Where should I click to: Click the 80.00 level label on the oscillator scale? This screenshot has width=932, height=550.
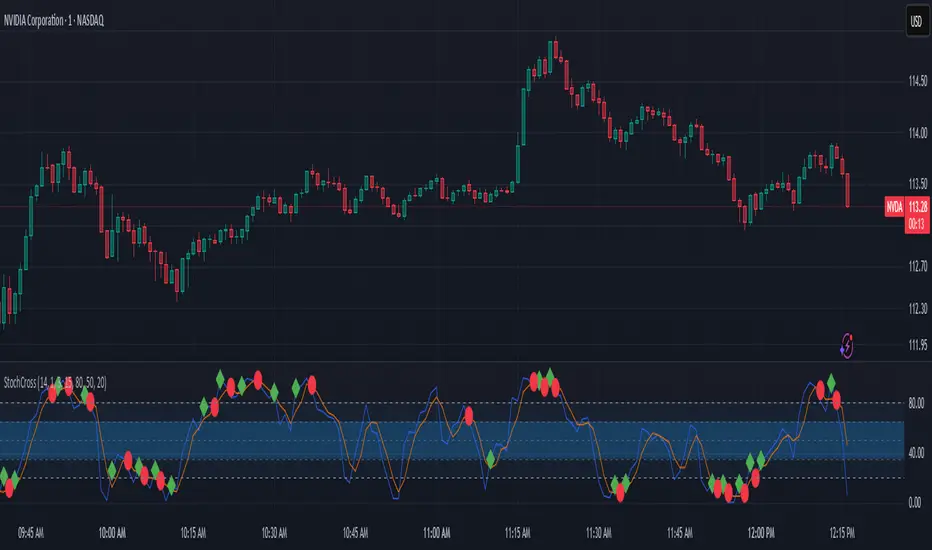coord(916,403)
